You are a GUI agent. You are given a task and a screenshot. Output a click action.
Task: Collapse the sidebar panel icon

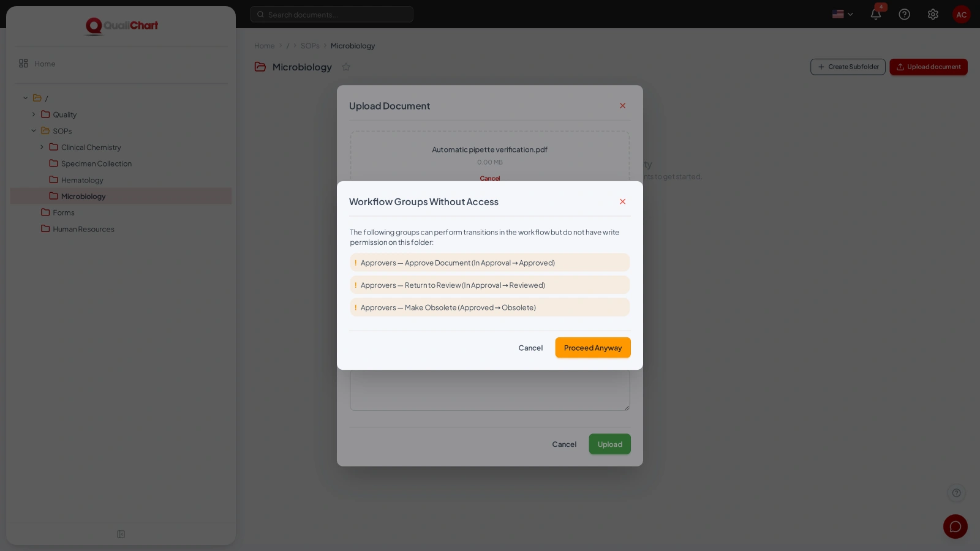(x=121, y=534)
